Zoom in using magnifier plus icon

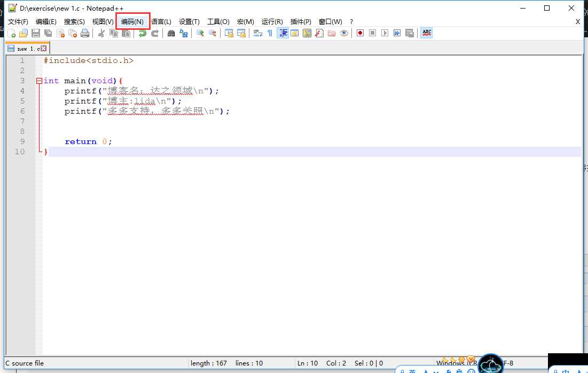(x=200, y=34)
